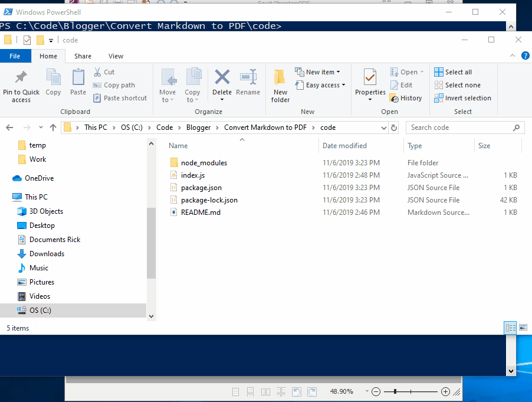Open recent locations dropdown arrow
The image size is (532, 402).
[41, 128]
